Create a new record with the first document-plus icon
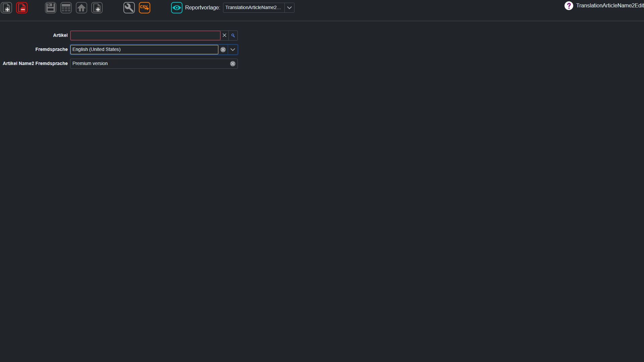644x362 pixels. tap(7, 8)
